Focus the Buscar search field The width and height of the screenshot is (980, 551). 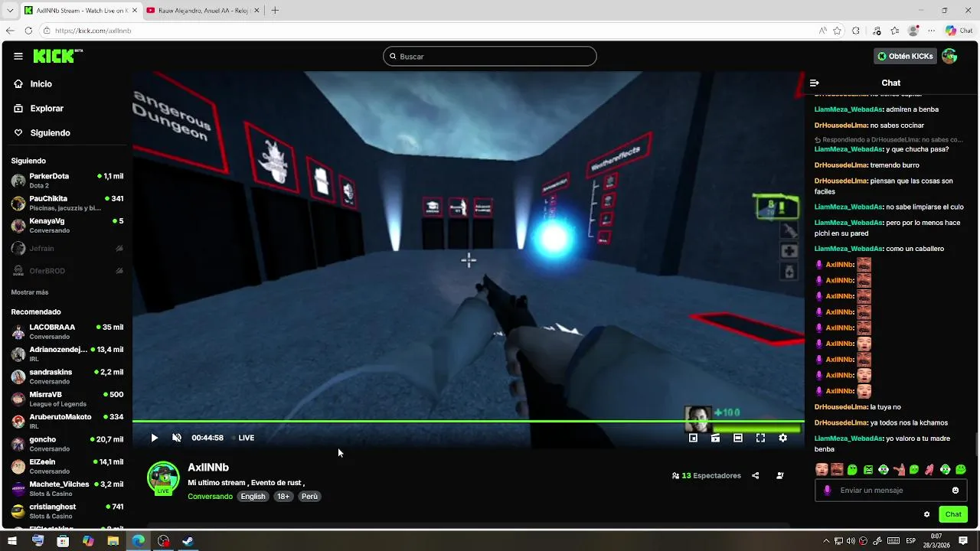(x=490, y=56)
